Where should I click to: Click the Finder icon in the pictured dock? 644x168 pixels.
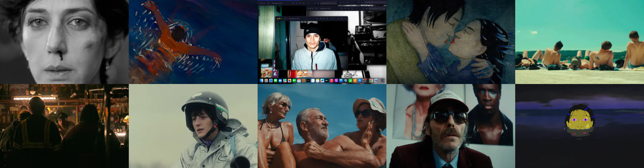click(x=261, y=81)
